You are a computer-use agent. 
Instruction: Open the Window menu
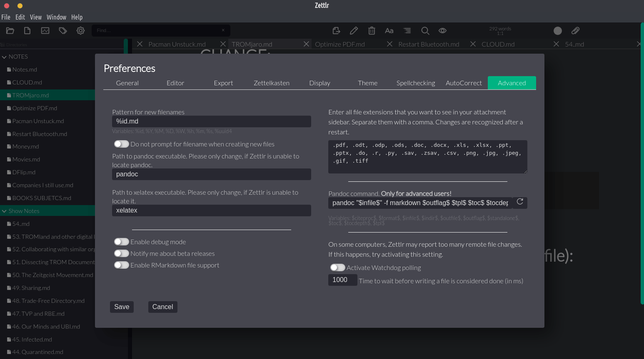point(56,17)
